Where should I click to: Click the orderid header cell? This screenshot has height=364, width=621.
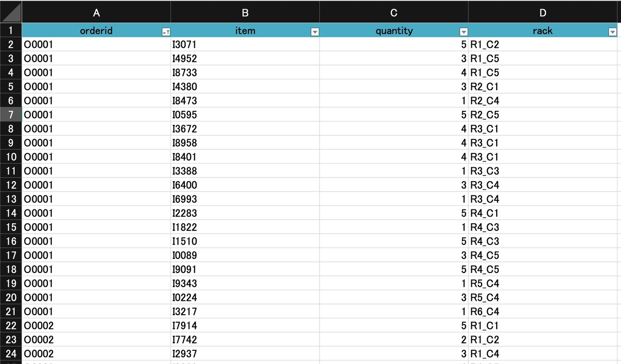point(96,31)
